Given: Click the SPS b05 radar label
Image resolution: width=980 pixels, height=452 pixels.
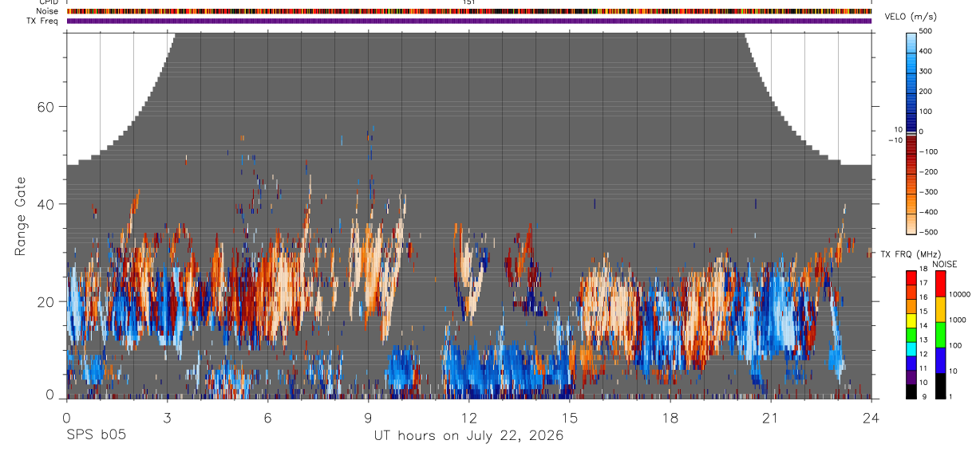Looking at the screenshot, I should tap(94, 436).
